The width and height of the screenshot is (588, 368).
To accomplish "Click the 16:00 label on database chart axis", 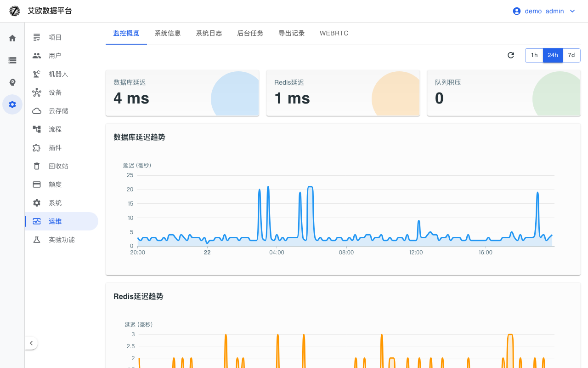I will point(485,252).
